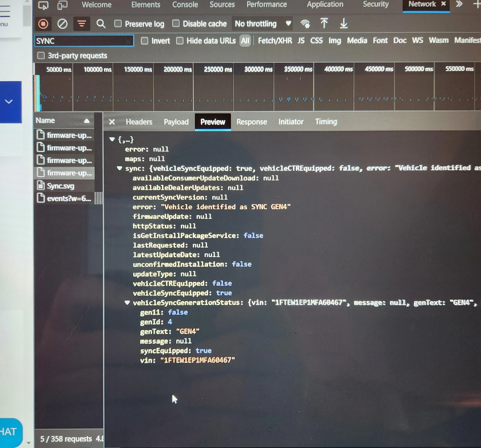
Task: Filter requests by Fetch/XHR
Action: tap(275, 40)
